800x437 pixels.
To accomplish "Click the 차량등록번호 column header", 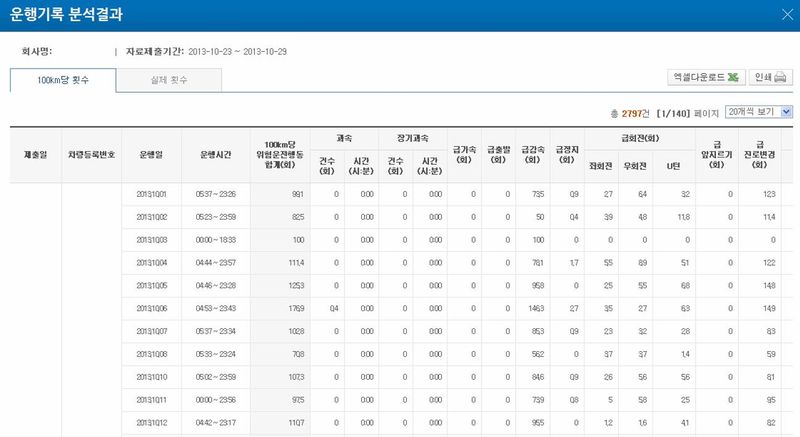I will tap(91, 155).
